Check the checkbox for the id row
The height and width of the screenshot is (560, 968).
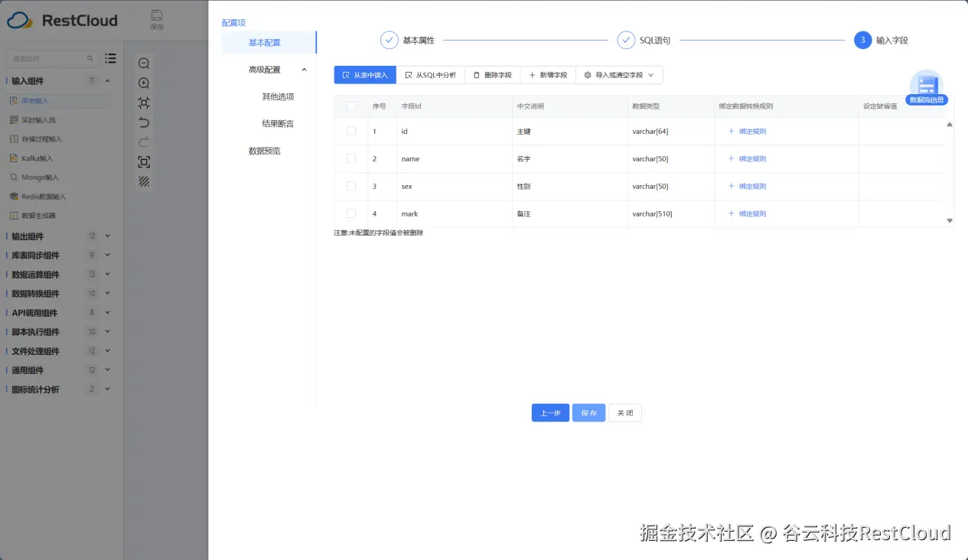pos(351,132)
